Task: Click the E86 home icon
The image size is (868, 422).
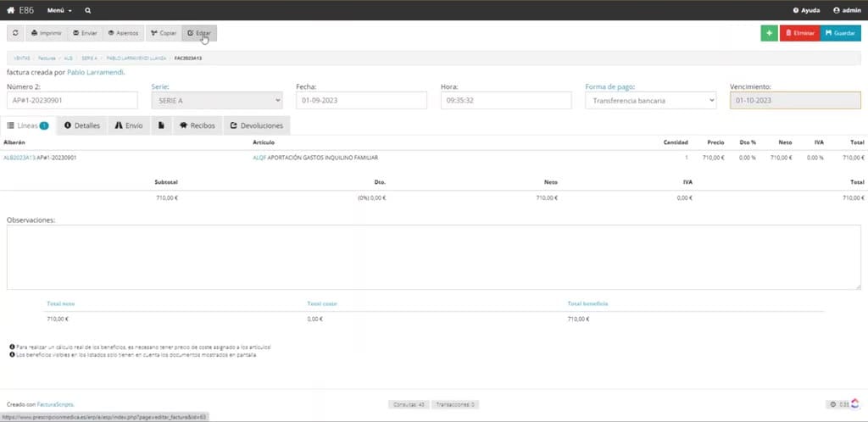Action: tap(10, 10)
